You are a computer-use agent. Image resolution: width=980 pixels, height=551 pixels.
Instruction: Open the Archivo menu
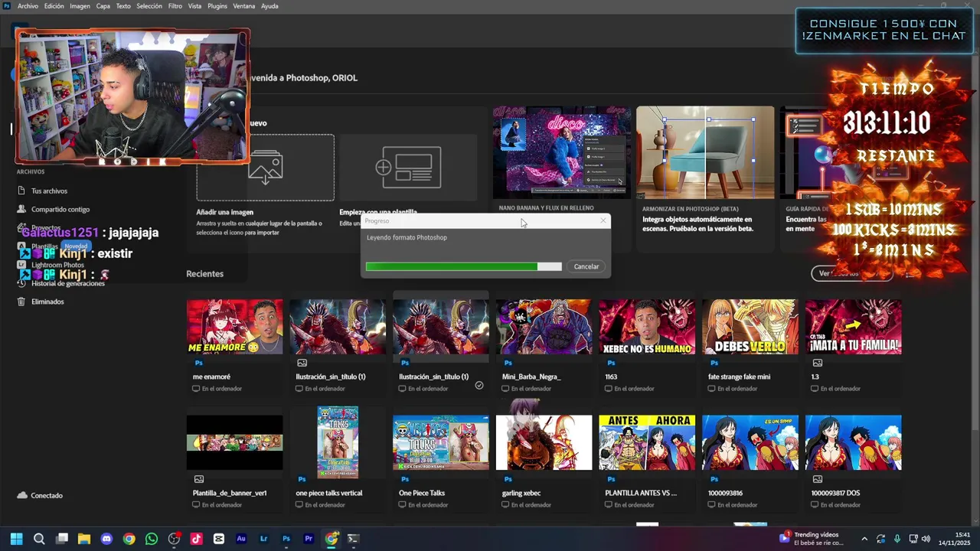click(28, 6)
